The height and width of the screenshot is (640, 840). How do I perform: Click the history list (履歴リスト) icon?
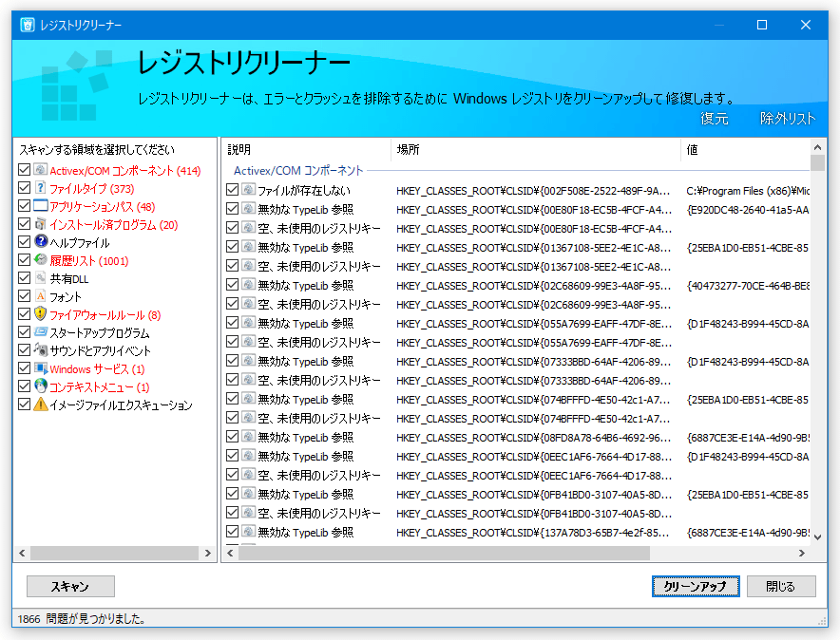click(x=41, y=260)
